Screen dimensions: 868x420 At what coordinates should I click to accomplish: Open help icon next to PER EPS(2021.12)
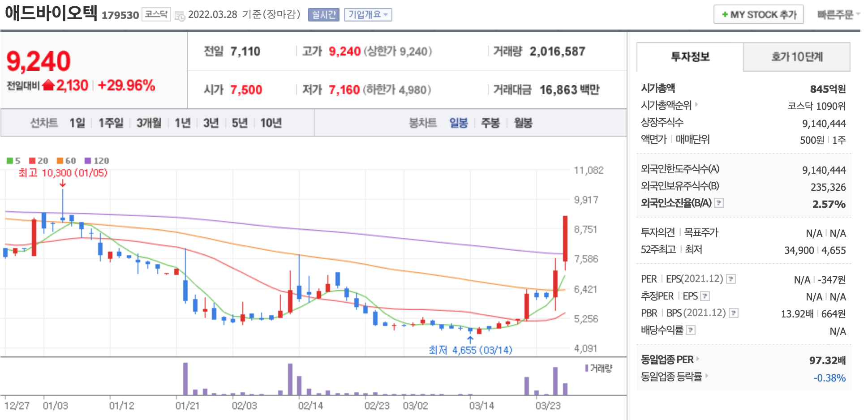pos(731,279)
